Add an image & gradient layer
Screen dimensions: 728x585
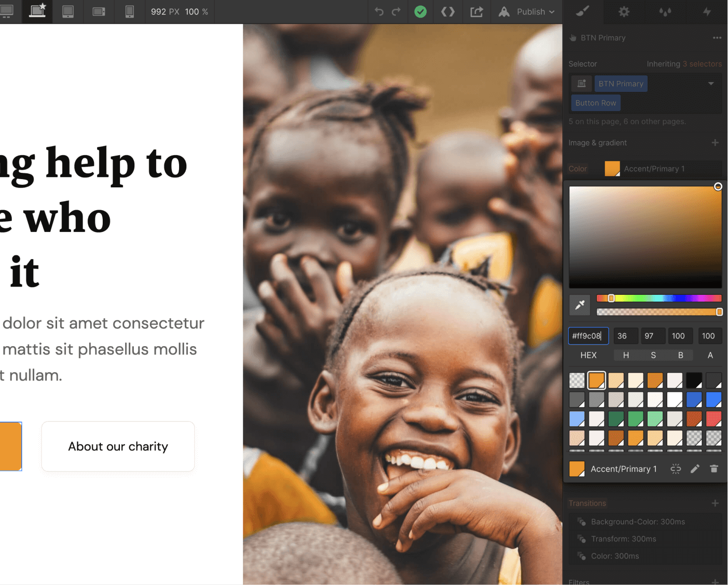715,143
